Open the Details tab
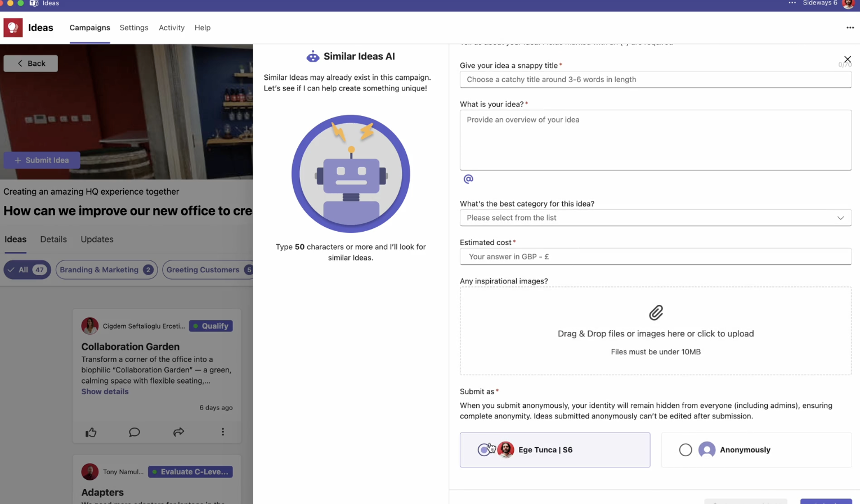Screen dimensions: 860x504 tap(53, 239)
